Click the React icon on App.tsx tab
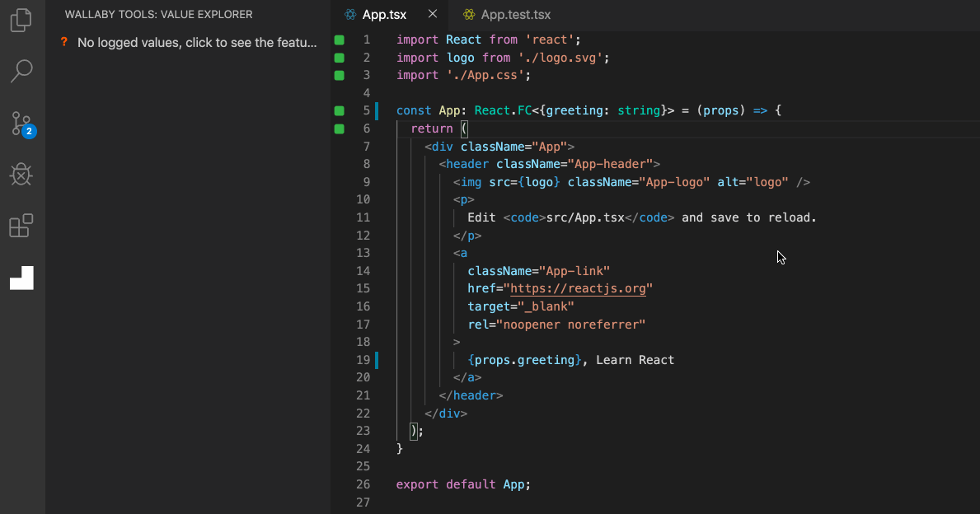The height and width of the screenshot is (514, 980). click(x=350, y=14)
